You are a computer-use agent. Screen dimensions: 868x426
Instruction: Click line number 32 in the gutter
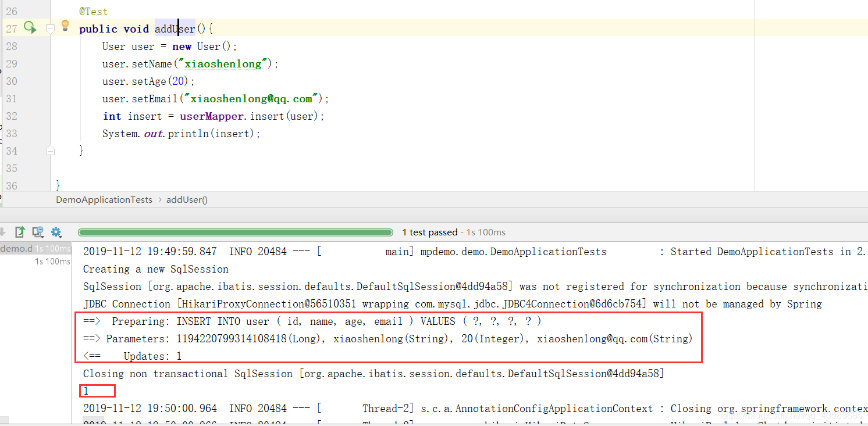click(12, 116)
